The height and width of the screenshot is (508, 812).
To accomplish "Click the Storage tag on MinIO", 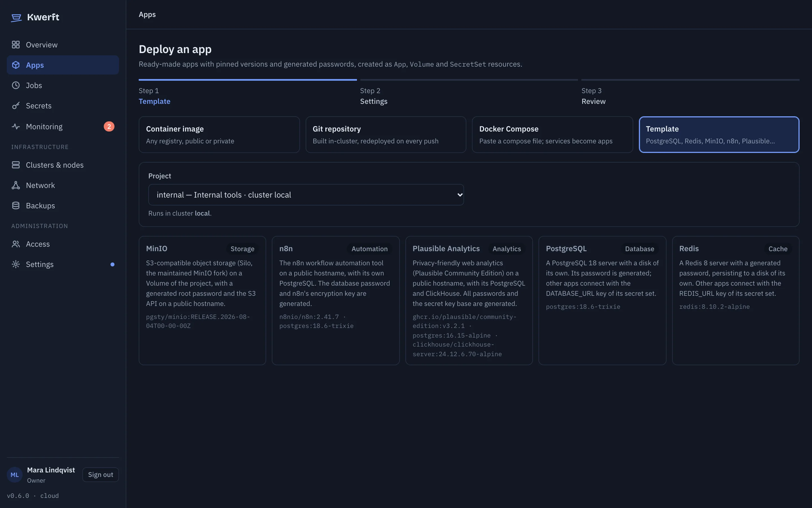I will 242,249.
